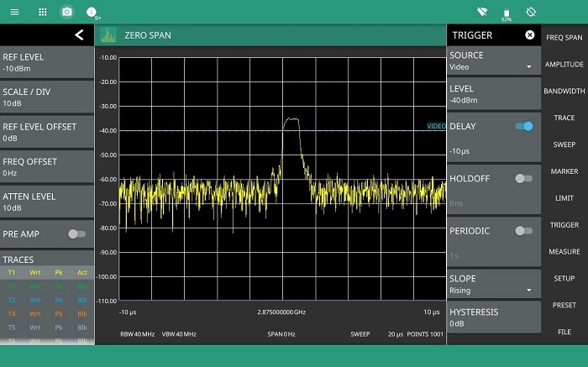Open the AMPLITUDE menu
The height and width of the screenshot is (367, 588).
564,64
